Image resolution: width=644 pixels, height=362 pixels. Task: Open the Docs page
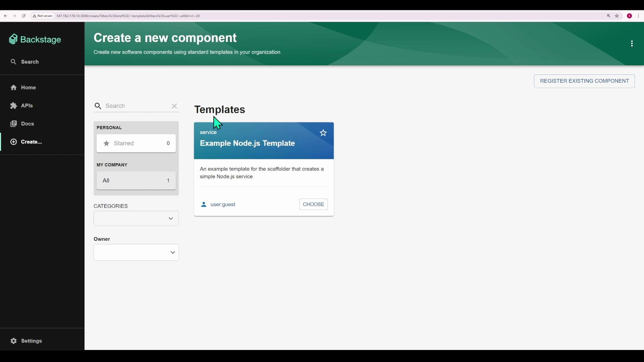(x=22, y=124)
